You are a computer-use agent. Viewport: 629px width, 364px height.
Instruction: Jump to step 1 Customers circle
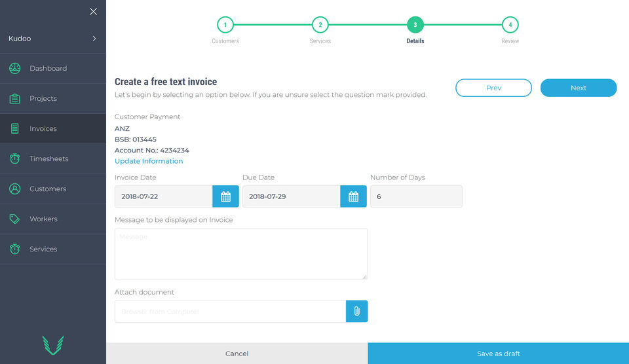[225, 25]
